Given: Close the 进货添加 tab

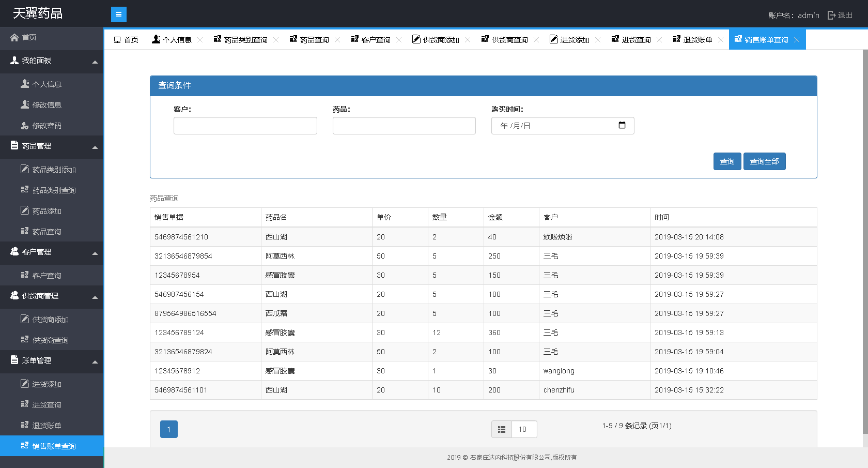Looking at the screenshot, I should [598, 40].
